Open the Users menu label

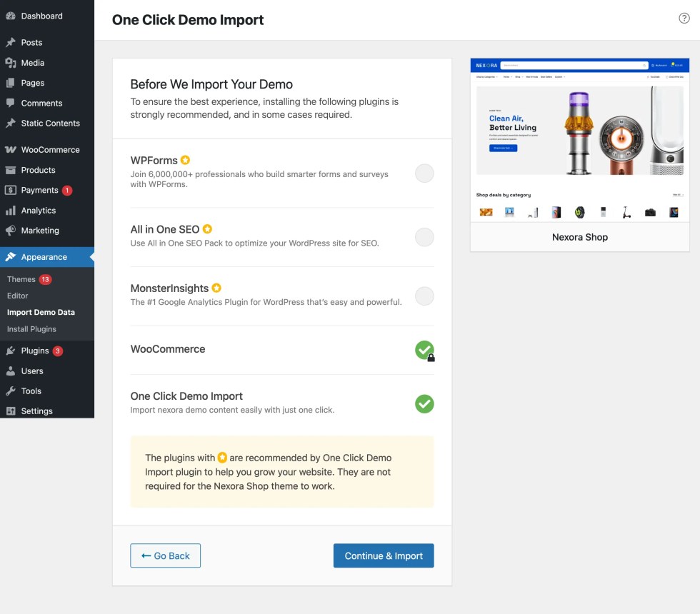pyautogui.click(x=32, y=371)
